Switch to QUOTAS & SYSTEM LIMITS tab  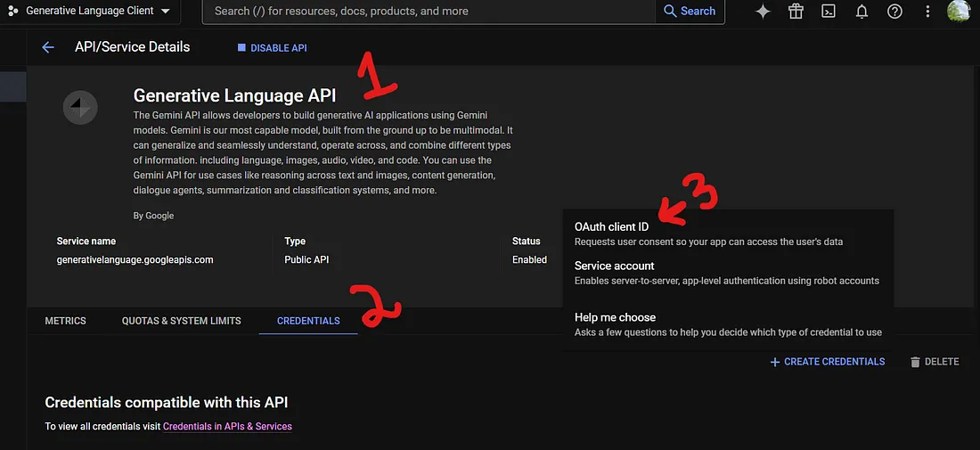coord(181,321)
